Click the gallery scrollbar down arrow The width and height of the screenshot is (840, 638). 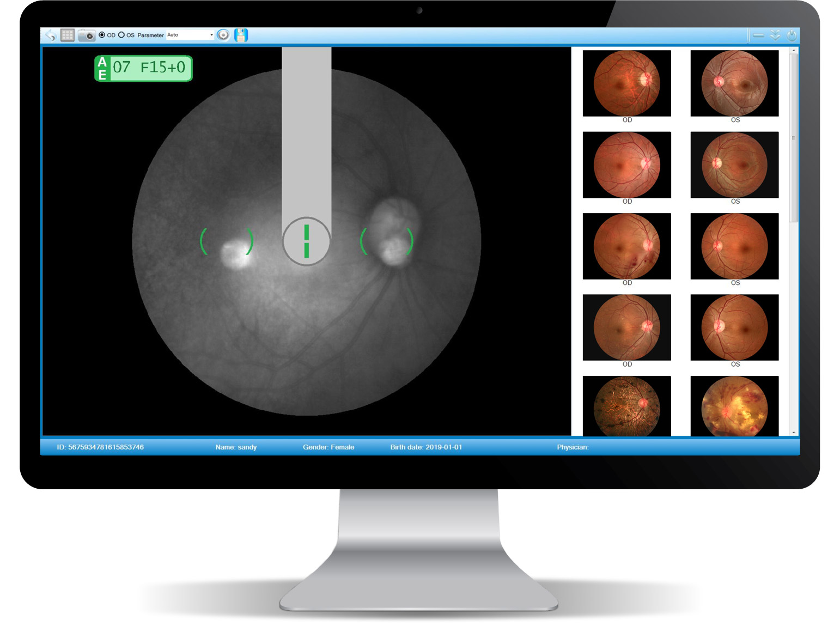[794, 432]
